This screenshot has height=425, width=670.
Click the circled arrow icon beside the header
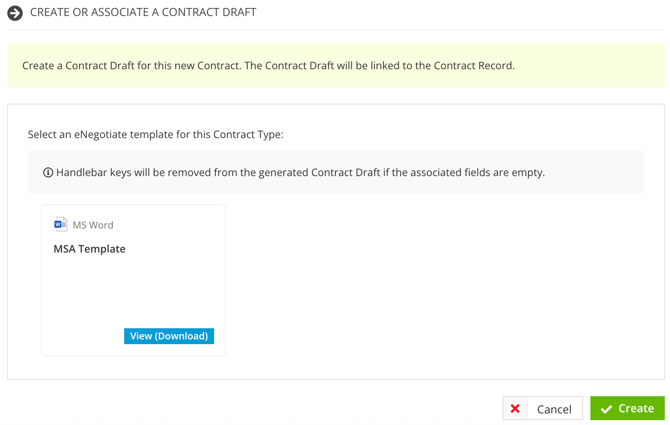15,13
